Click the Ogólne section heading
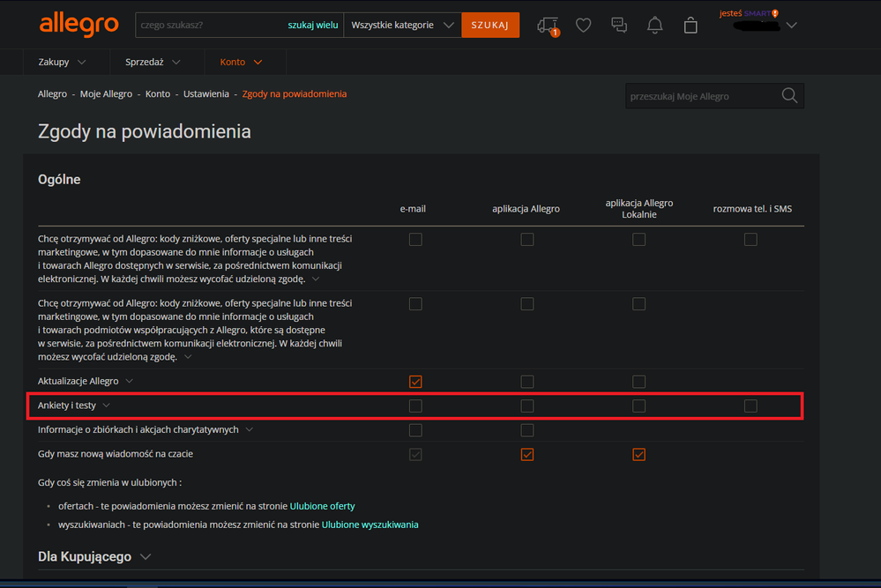Image resolution: width=881 pixels, height=588 pixels. click(59, 180)
